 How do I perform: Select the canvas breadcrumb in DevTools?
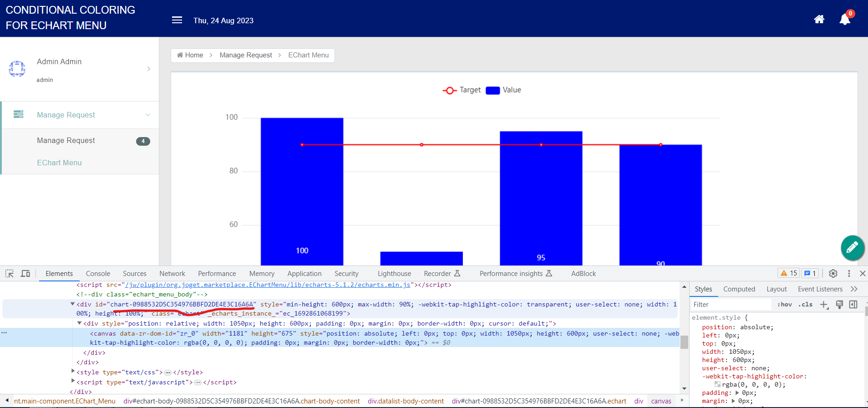point(661,401)
